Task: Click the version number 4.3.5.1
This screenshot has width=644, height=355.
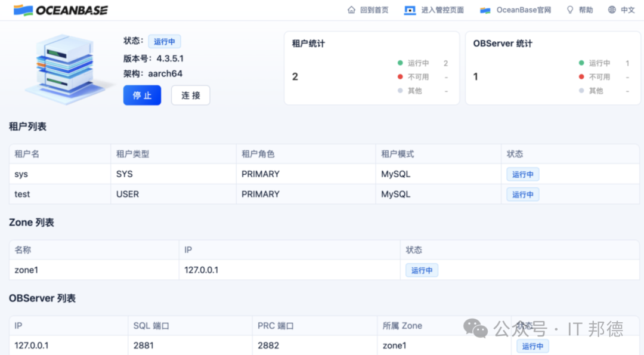Action: (x=170, y=58)
